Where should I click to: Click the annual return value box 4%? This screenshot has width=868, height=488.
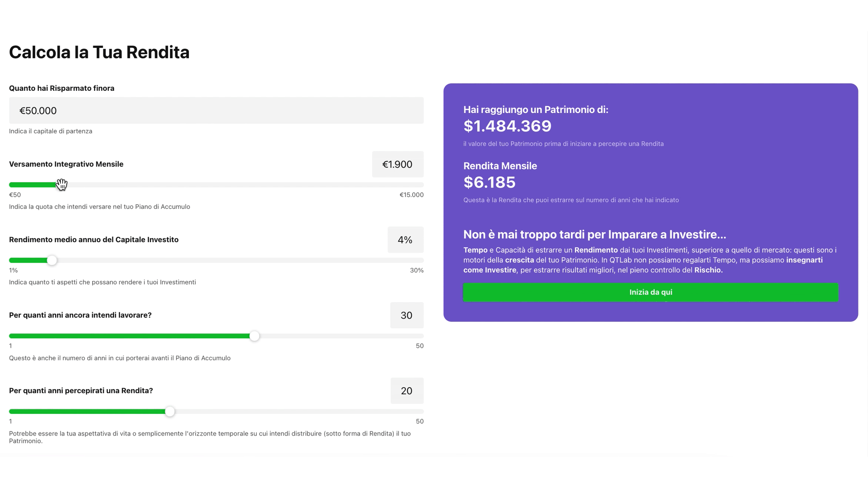pyautogui.click(x=405, y=240)
